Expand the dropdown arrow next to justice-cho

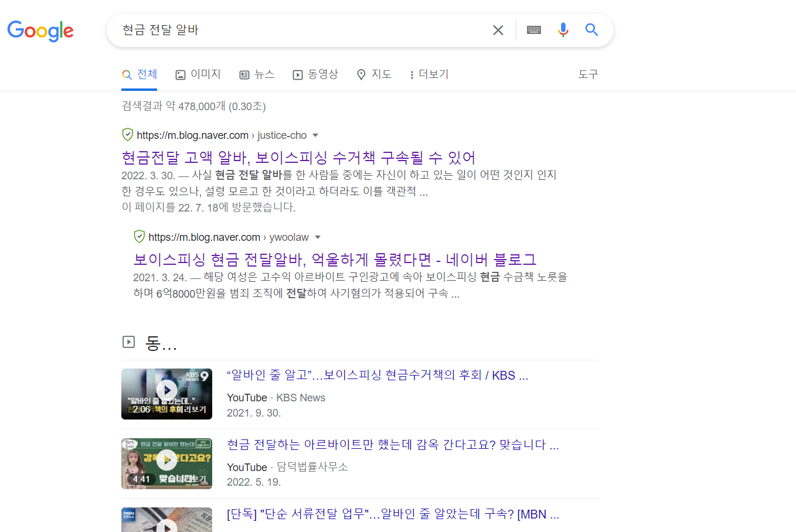coord(315,135)
